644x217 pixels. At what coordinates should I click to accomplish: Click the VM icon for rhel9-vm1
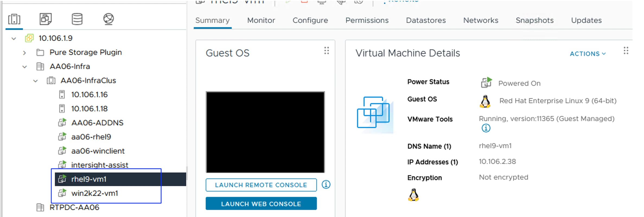click(62, 179)
